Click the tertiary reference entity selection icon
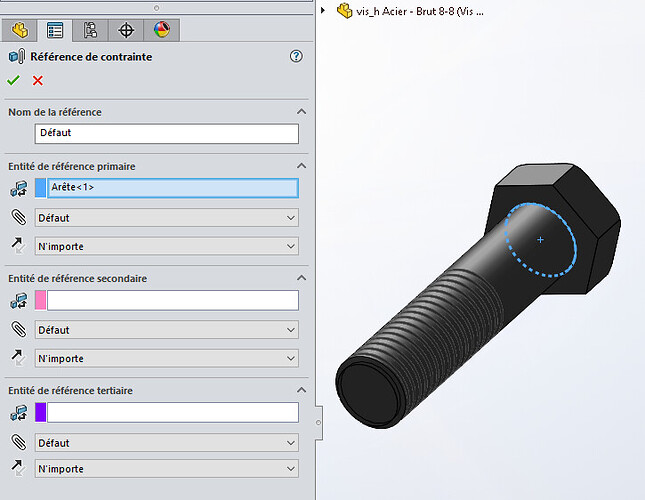 coord(18,412)
